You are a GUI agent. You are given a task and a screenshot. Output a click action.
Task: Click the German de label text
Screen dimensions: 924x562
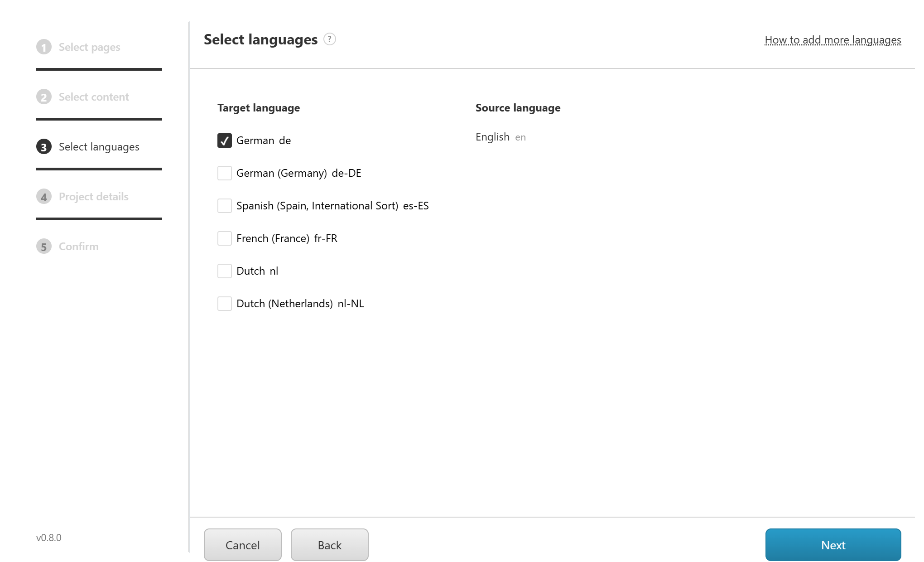[x=264, y=140]
